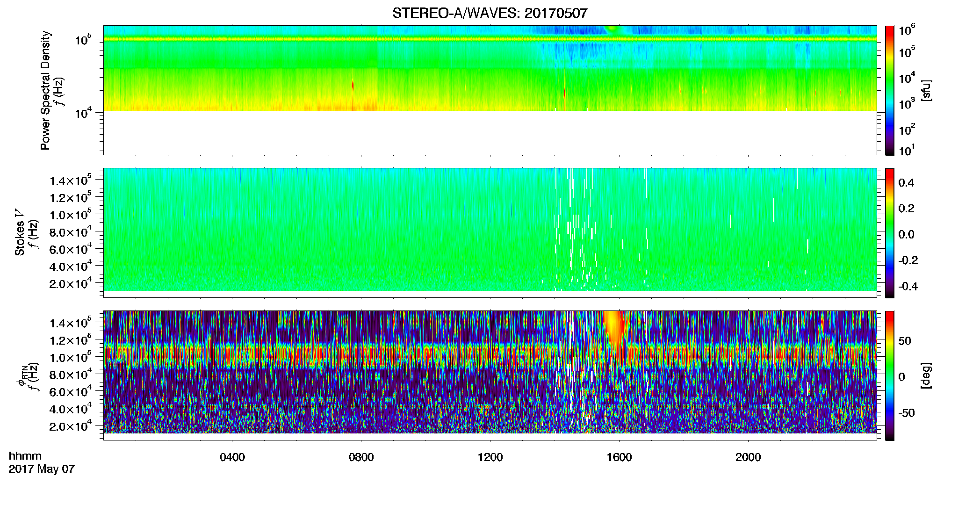The width and height of the screenshot is (980, 505).
Task: Click the phi RTN degree colorbar
Action: point(890,375)
